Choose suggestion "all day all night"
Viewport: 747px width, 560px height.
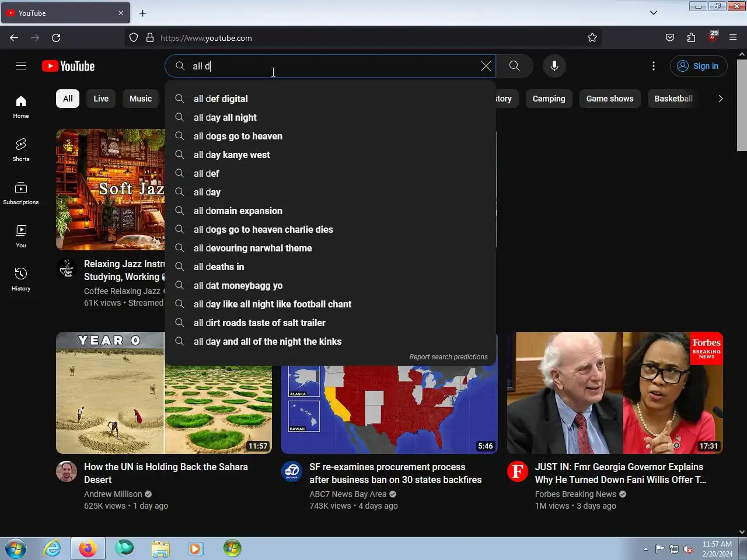point(330,117)
